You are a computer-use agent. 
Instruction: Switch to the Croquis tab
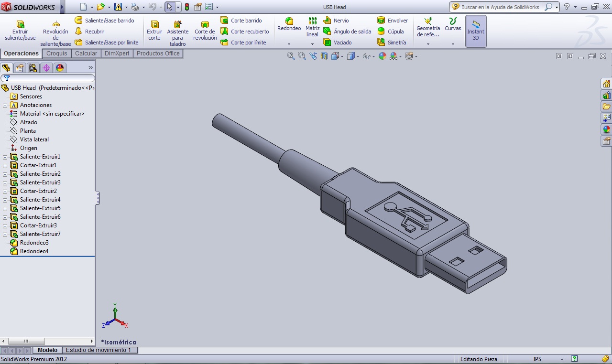[x=57, y=54]
